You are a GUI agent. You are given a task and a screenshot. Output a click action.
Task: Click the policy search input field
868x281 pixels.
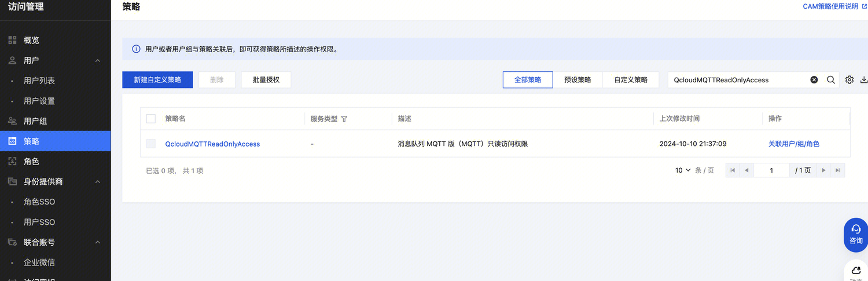coord(740,80)
